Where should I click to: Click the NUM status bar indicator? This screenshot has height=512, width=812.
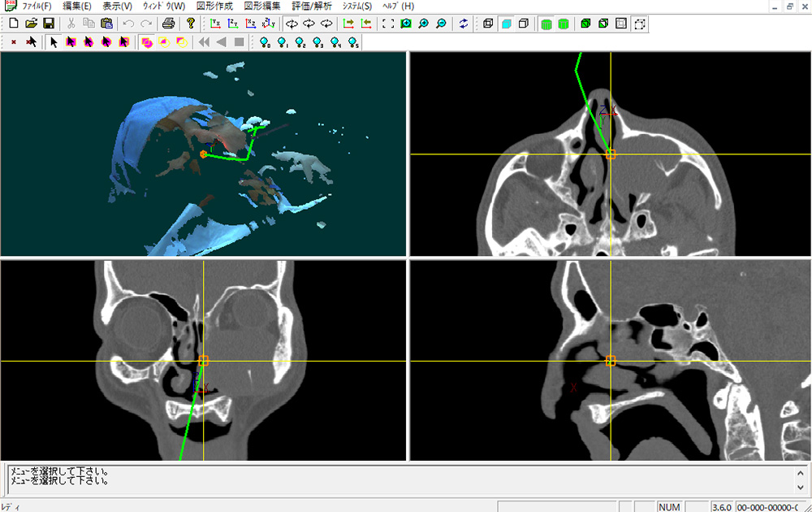click(669, 507)
